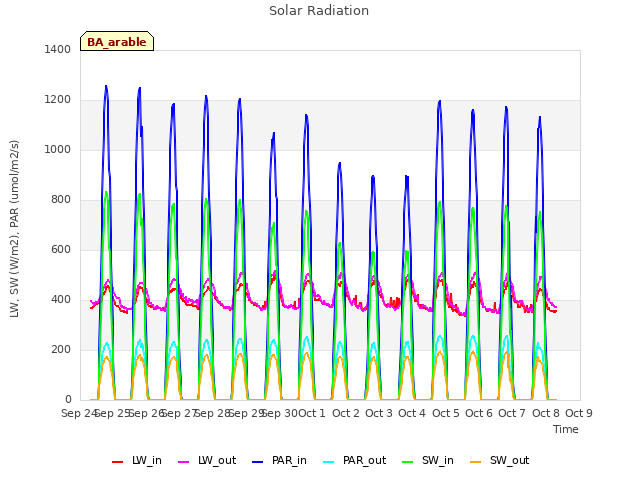Click the PAR_out legend entry
The height and width of the screenshot is (480, 640).
pyautogui.click(x=355, y=461)
